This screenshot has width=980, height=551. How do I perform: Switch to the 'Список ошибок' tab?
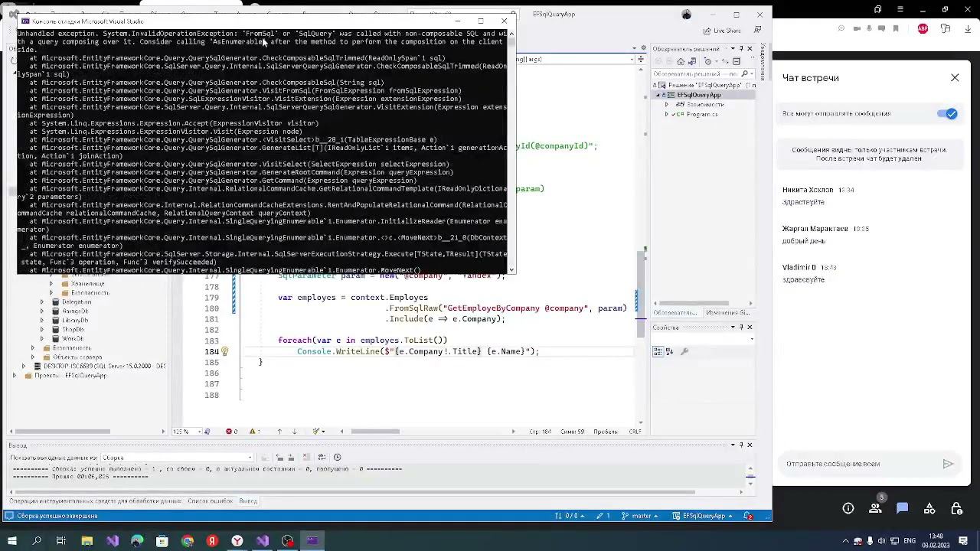tap(210, 501)
